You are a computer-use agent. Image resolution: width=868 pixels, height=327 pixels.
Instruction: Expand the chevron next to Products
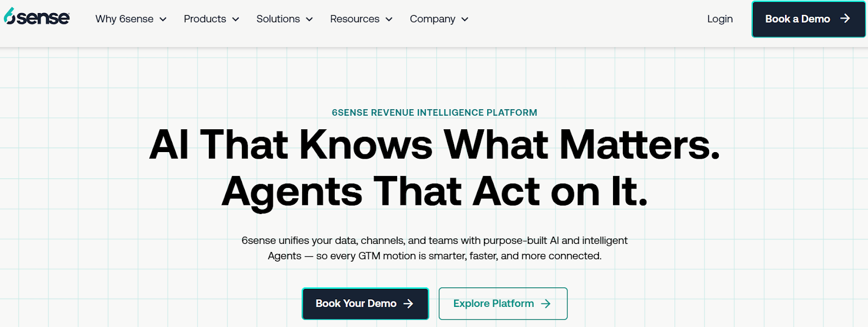point(235,20)
